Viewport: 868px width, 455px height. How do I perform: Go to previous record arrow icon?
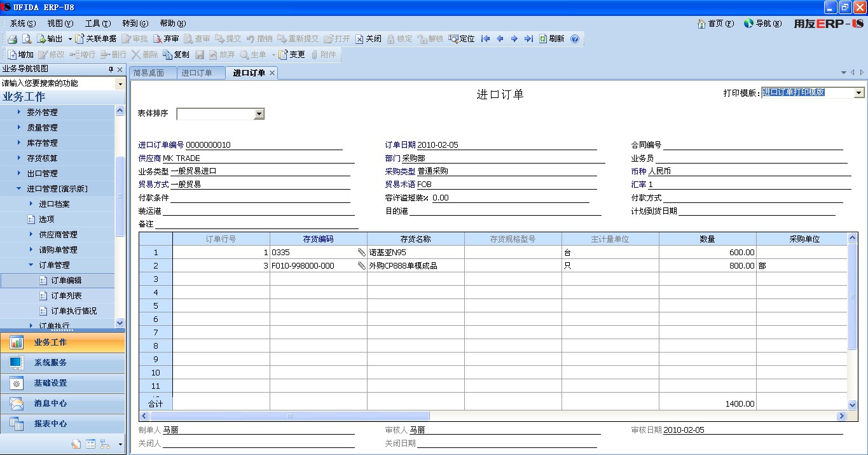tap(500, 39)
